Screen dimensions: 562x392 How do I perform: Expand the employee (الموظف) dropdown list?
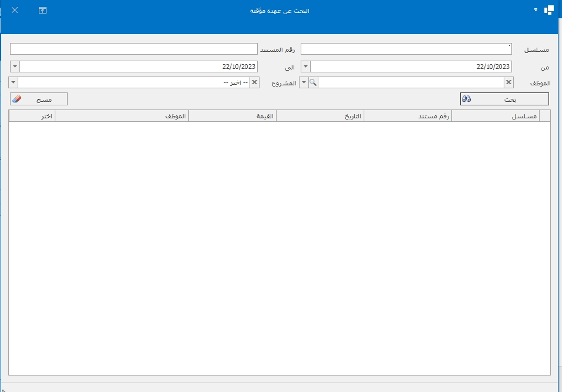tap(304, 82)
